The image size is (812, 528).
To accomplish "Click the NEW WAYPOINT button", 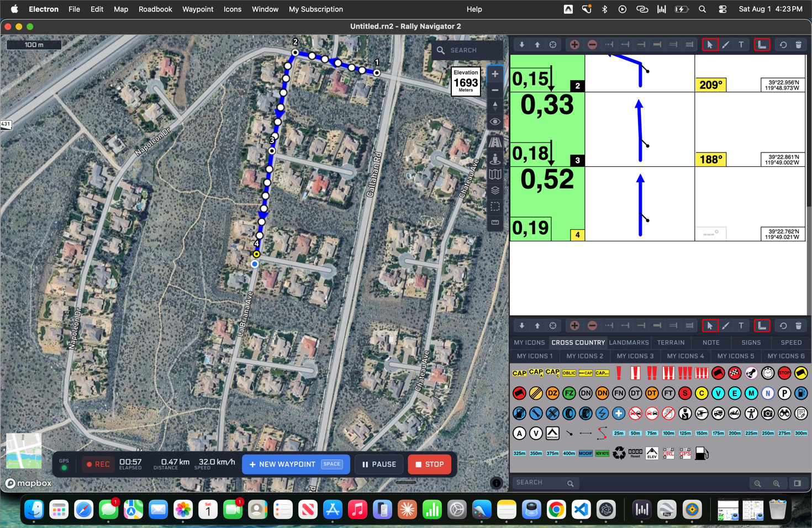I will pos(296,464).
